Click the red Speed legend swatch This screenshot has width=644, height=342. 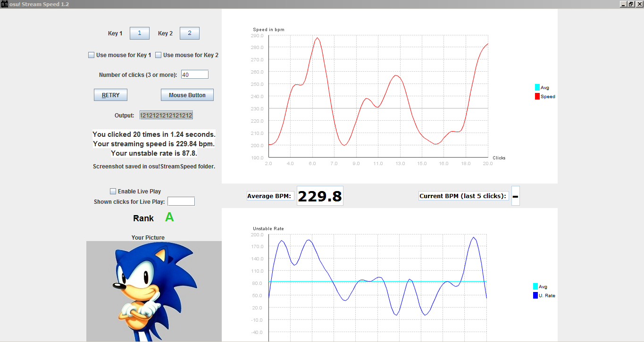coord(537,96)
